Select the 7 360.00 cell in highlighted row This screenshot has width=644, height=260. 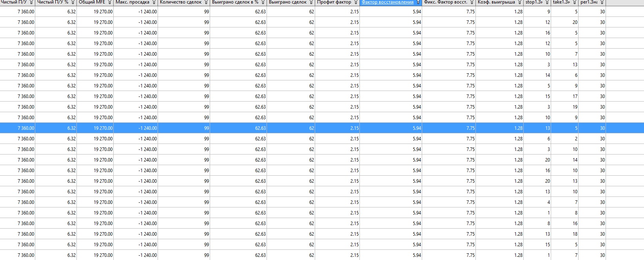click(x=18, y=128)
